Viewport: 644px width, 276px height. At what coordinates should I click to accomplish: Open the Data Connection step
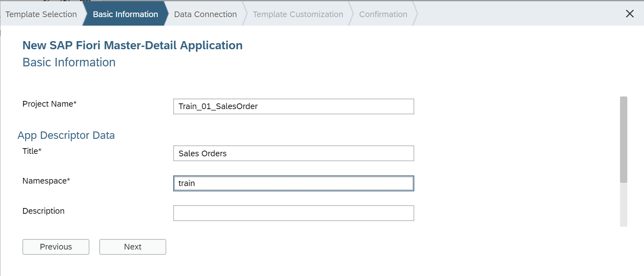coord(205,14)
